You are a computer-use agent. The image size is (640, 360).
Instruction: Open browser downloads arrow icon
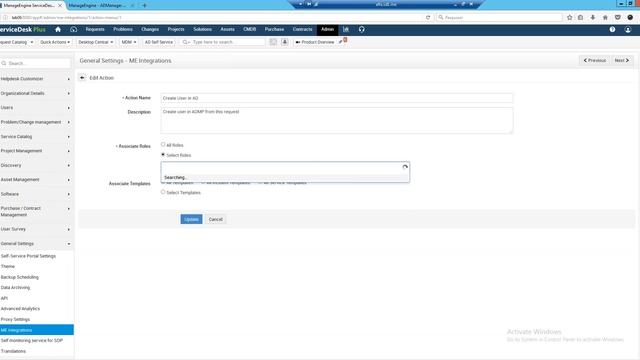(x=593, y=18)
